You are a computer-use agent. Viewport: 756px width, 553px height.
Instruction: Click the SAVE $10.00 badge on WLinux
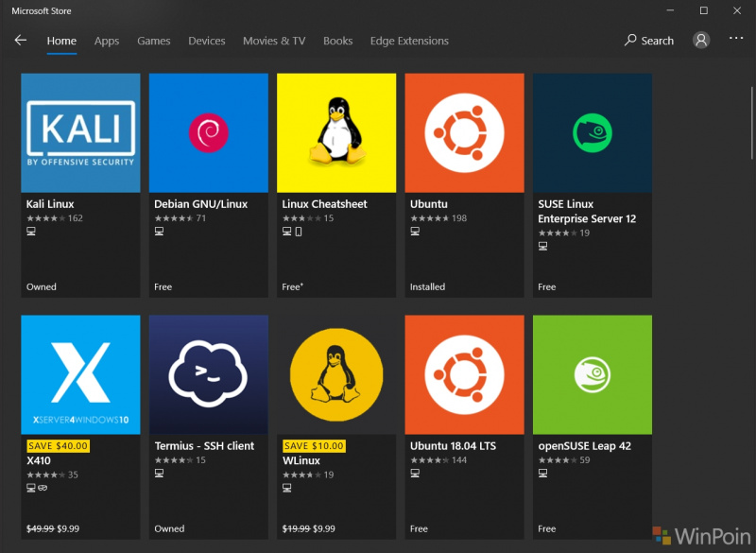[314, 446]
